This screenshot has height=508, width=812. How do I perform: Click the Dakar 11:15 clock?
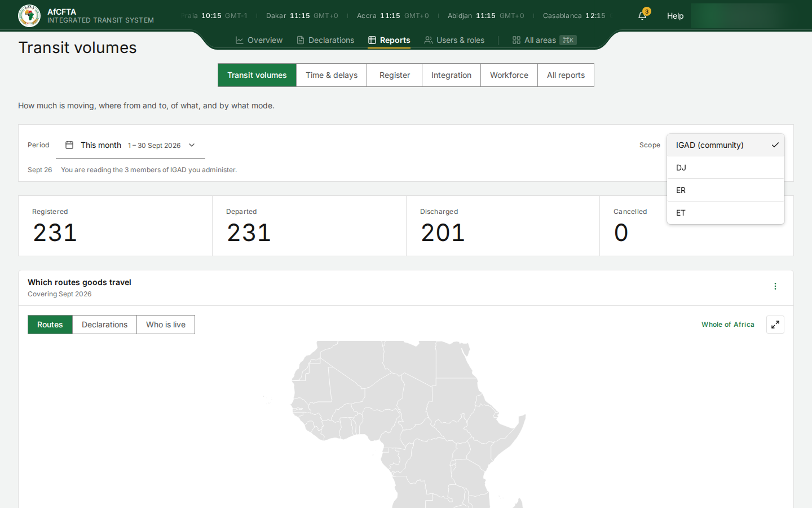pos(302,16)
